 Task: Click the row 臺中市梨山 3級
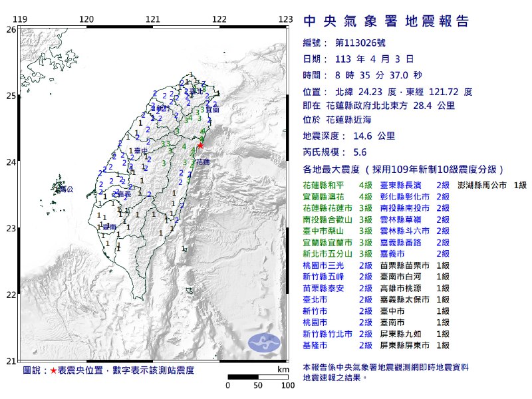pos(338,231)
